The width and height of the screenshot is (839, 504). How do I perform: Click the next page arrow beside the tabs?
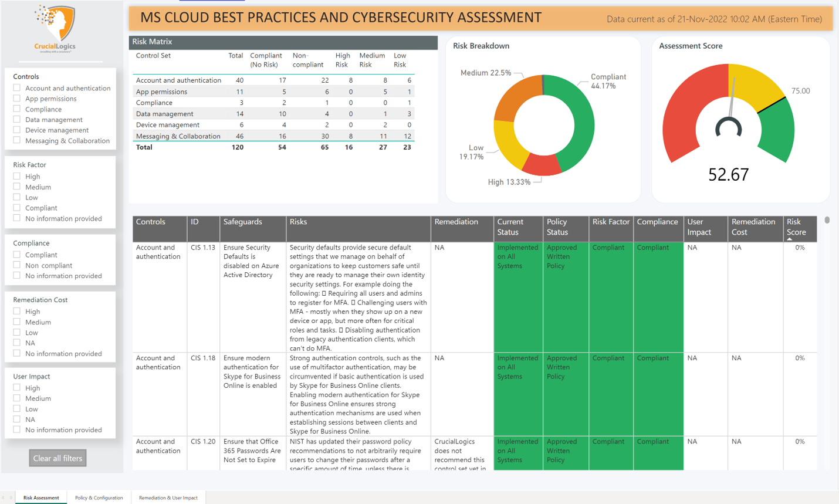pyautogui.click(x=11, y=497)
